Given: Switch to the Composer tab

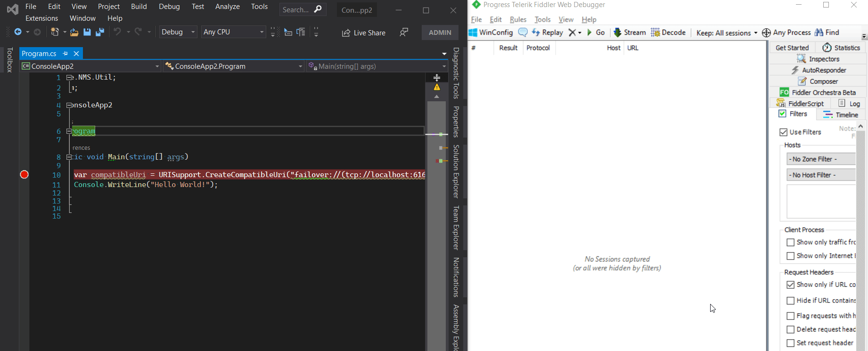Looking at the screenshot, I should tap(818, 82).
